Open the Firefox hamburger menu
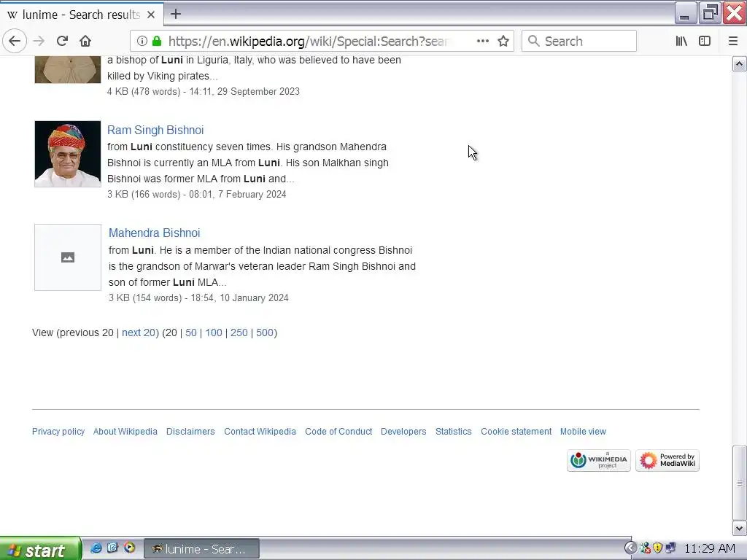 [732, 41]
